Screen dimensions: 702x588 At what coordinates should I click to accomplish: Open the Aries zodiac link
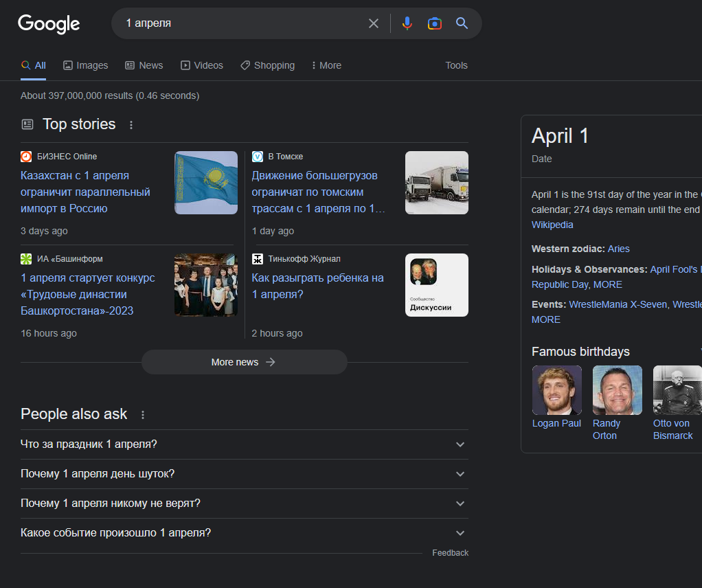tap(618, 249)
